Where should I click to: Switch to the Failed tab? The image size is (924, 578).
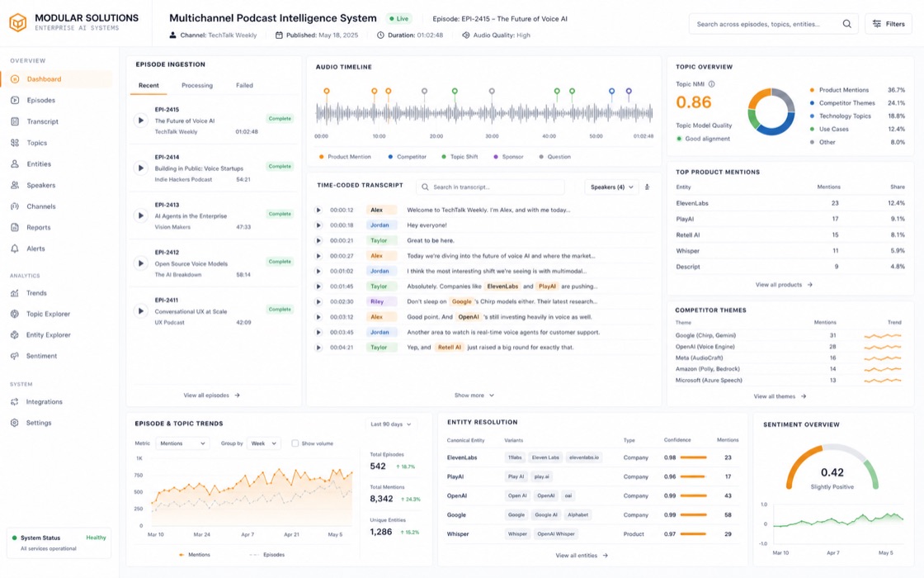pos(244,86)
